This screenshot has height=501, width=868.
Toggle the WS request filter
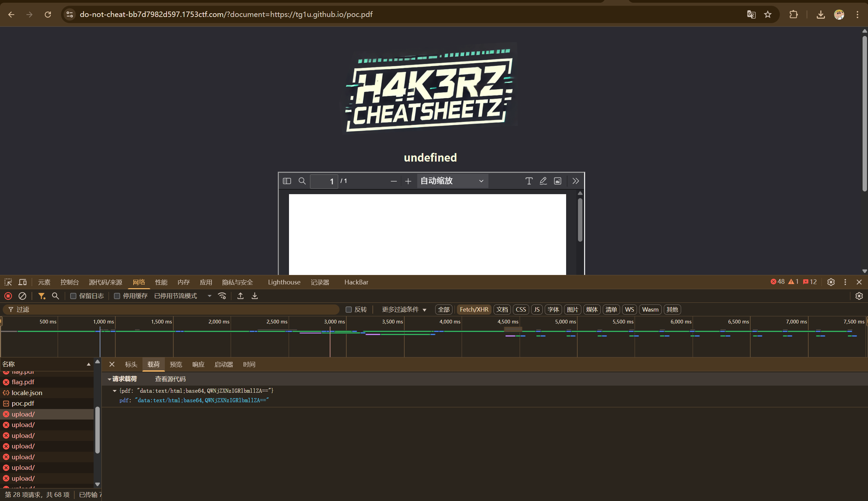click(630, 310)
